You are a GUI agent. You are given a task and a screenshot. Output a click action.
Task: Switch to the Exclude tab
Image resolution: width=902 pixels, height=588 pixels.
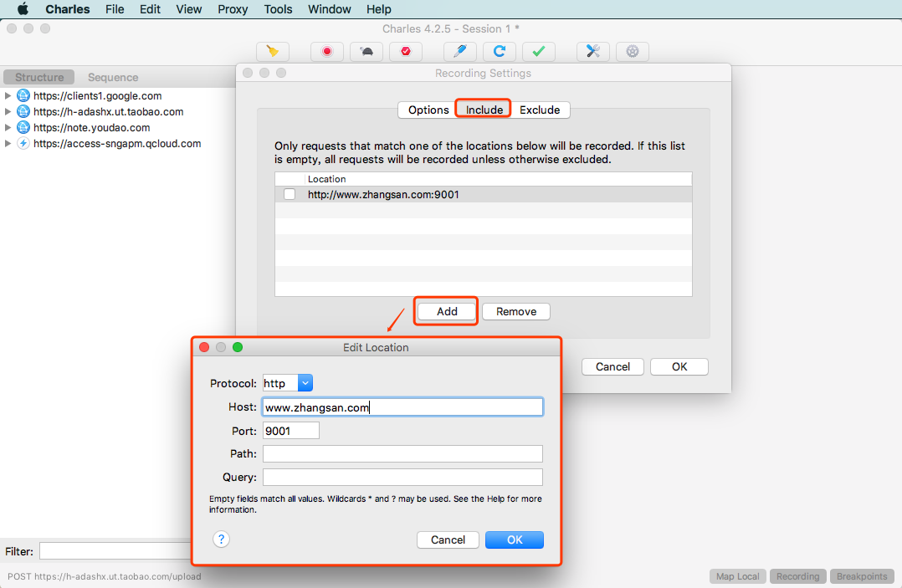coord(540,110)
